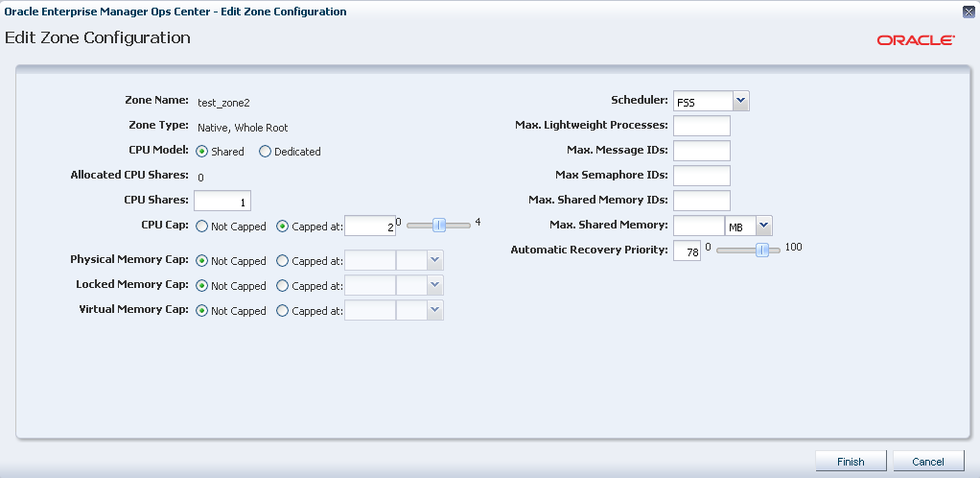Select Locked Memory Cap Not Capped
This screenshot has width=980, height=478.
(202, 286)
